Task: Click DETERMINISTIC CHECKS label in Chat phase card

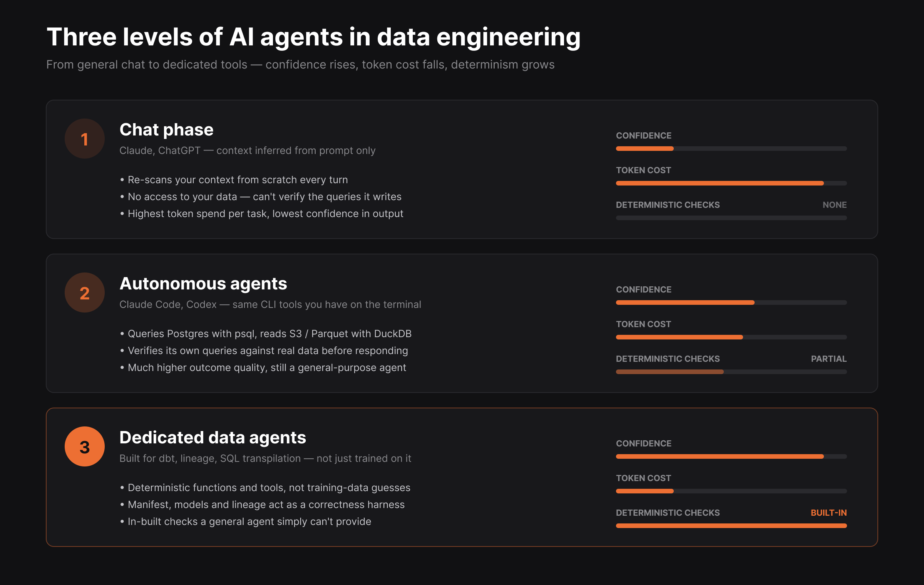Action: (668, 205)
